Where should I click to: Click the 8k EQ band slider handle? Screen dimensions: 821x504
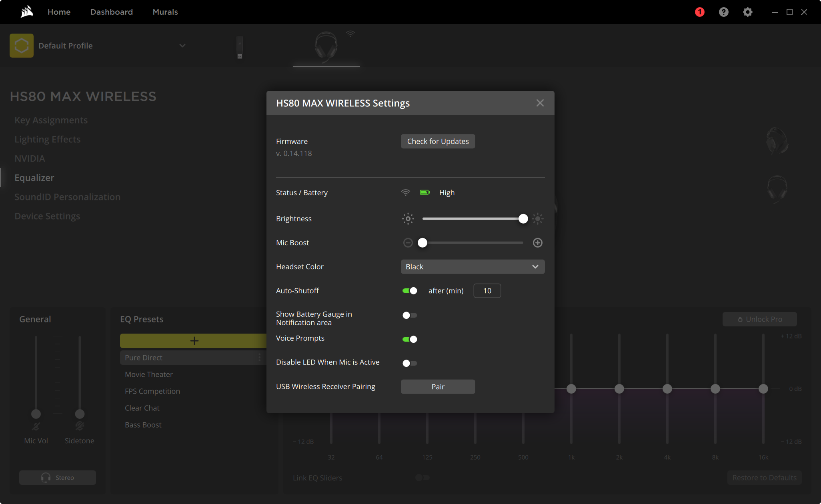pyautogui.click(x=715, y=389)
